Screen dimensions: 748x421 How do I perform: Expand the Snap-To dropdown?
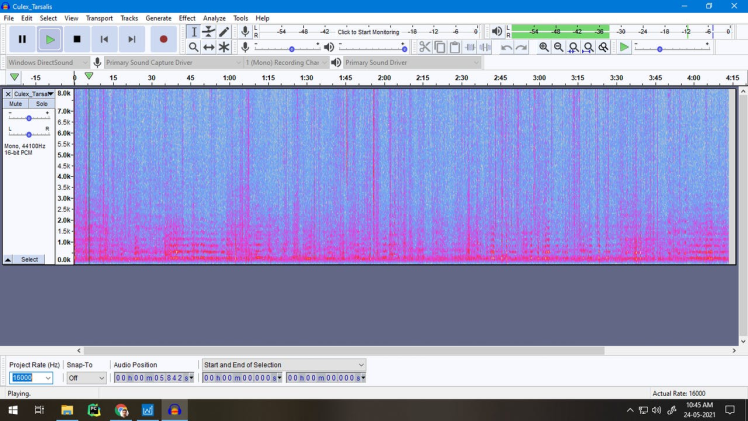coord(101,378)
